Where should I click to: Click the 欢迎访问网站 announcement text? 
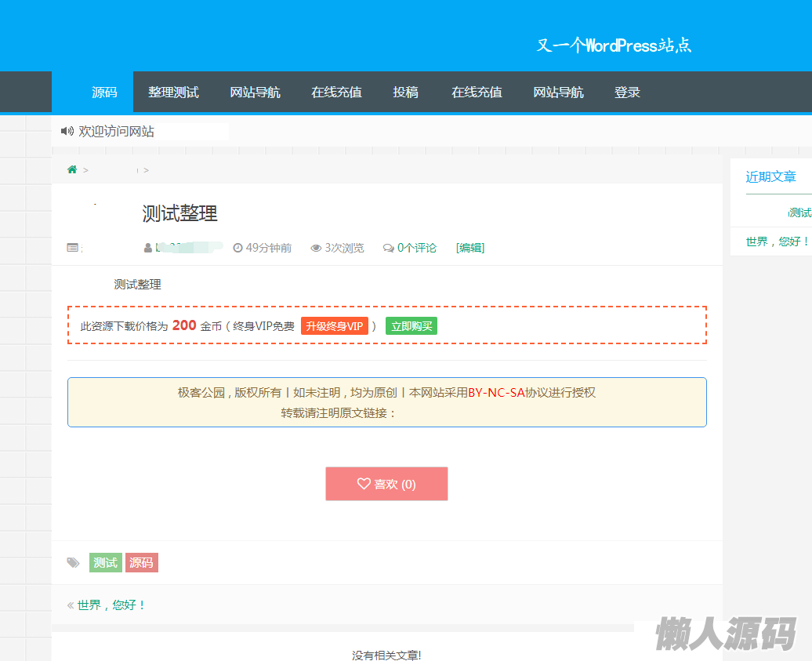[x=117, y=131]
